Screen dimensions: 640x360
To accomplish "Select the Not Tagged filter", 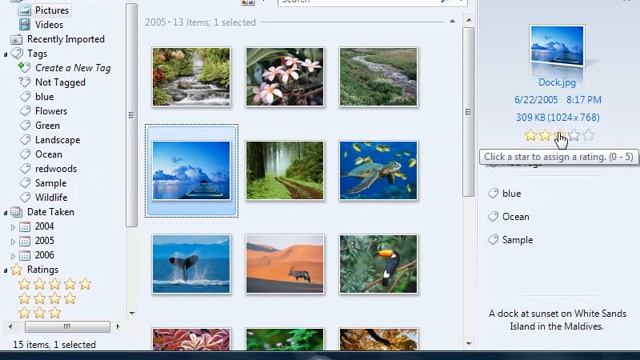I will tap(60, 82).
